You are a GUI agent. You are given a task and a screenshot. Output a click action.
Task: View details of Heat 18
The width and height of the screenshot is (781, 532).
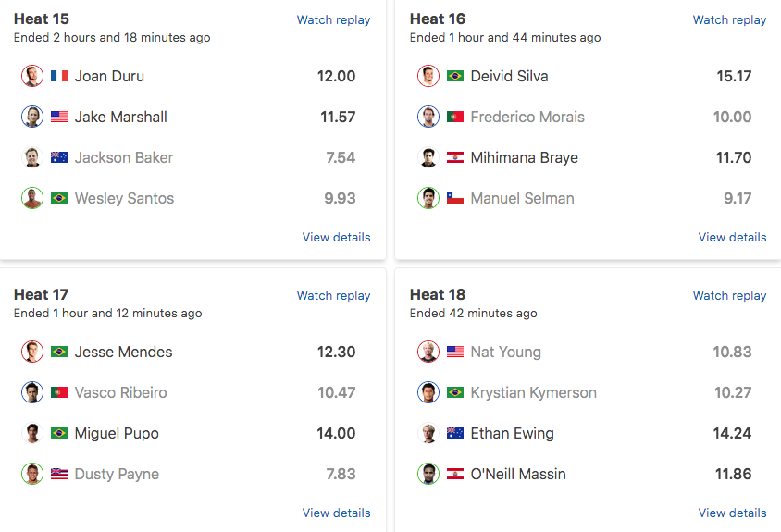click(732, 513)
